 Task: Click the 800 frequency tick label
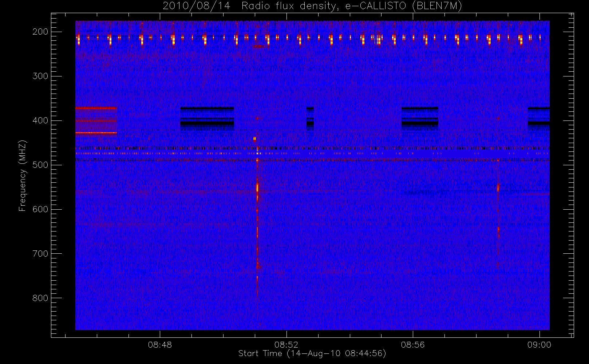tap(40, 298)
